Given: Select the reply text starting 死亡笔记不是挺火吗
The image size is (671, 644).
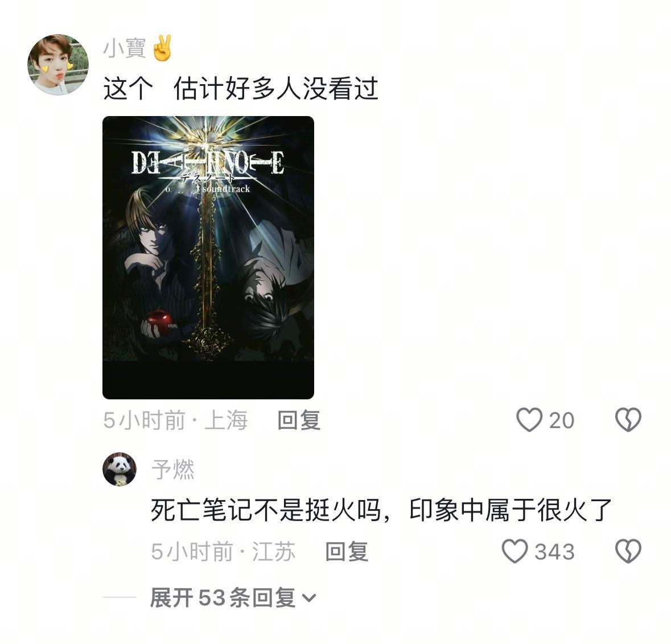Looking at the screenshot, I should [x=381, y=510].
